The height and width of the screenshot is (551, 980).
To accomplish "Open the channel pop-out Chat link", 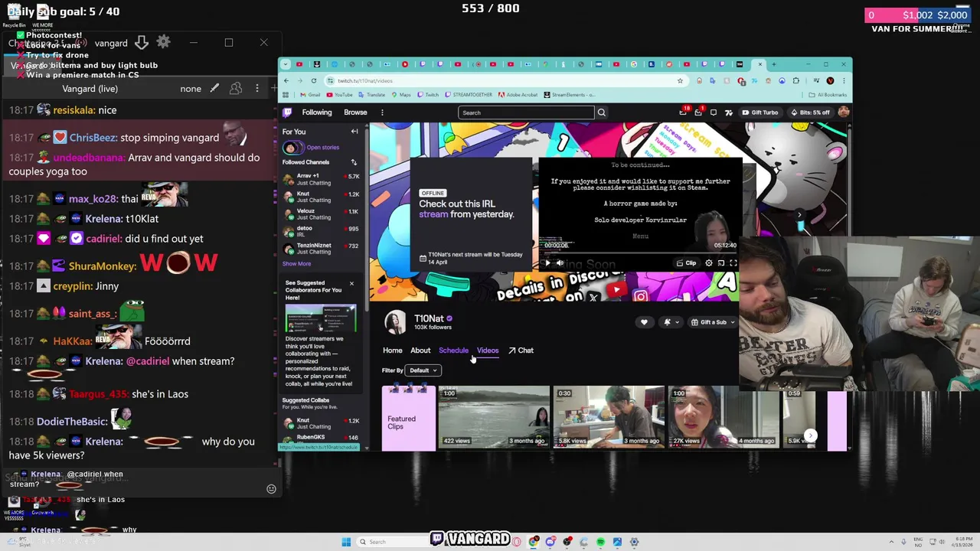I will tap(521, 350).
